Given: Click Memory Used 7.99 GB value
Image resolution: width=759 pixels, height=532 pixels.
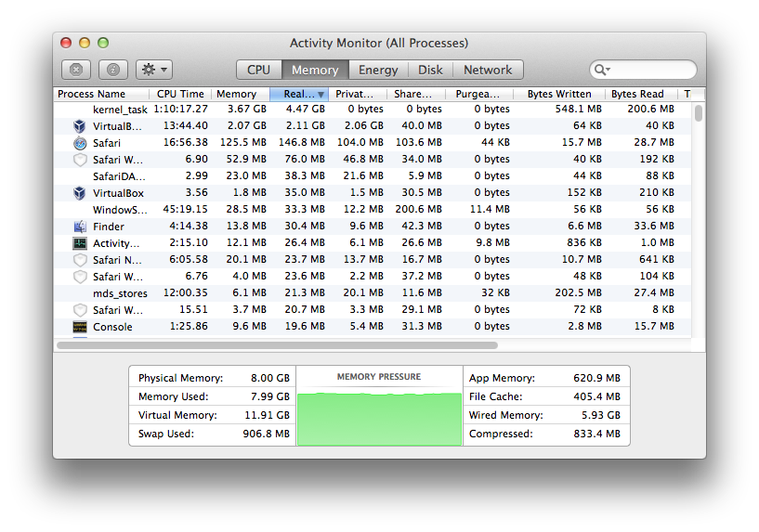Looking at the screenshot, I should pyautogui.click(x=270, y=396).
